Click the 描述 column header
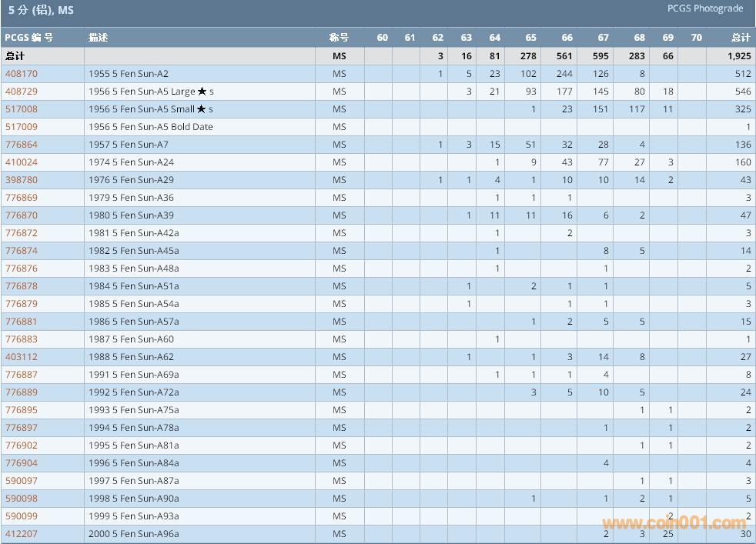Screen dimensions: 756x544 [x=98, y=38]
